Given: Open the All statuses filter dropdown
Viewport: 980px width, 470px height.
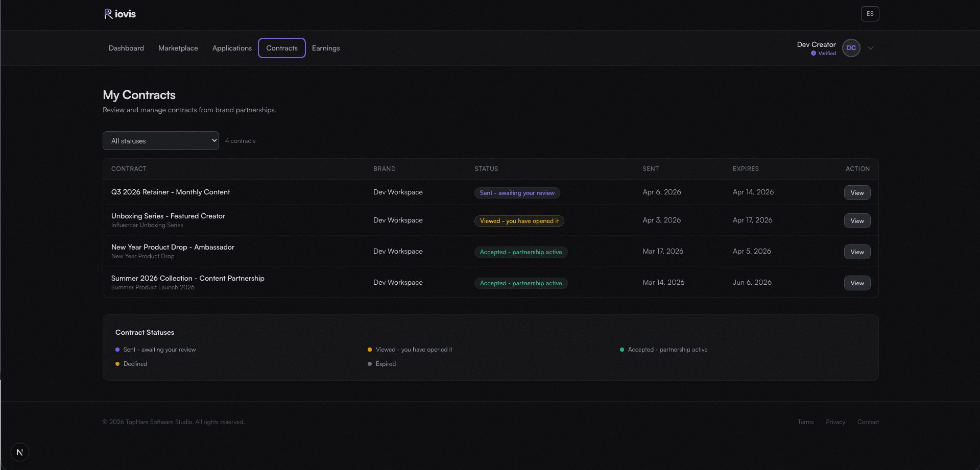Looking at the screenshot, I should (x=161, y=141).
